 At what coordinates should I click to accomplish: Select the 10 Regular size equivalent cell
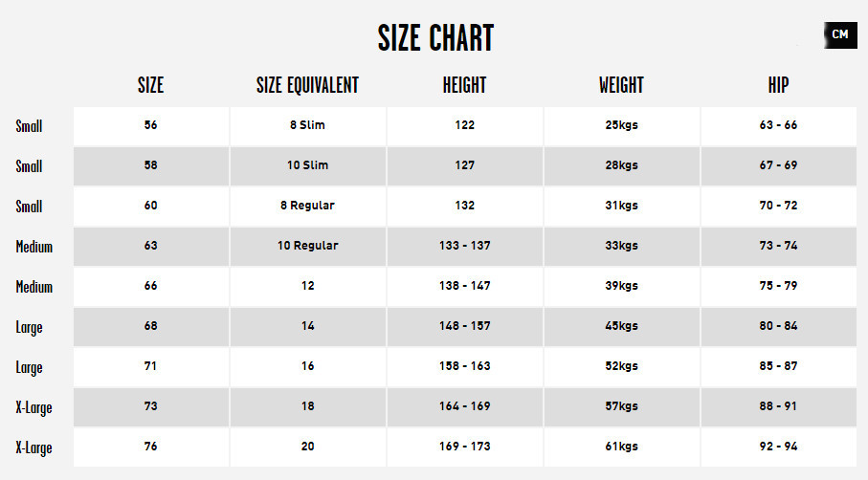307,246
